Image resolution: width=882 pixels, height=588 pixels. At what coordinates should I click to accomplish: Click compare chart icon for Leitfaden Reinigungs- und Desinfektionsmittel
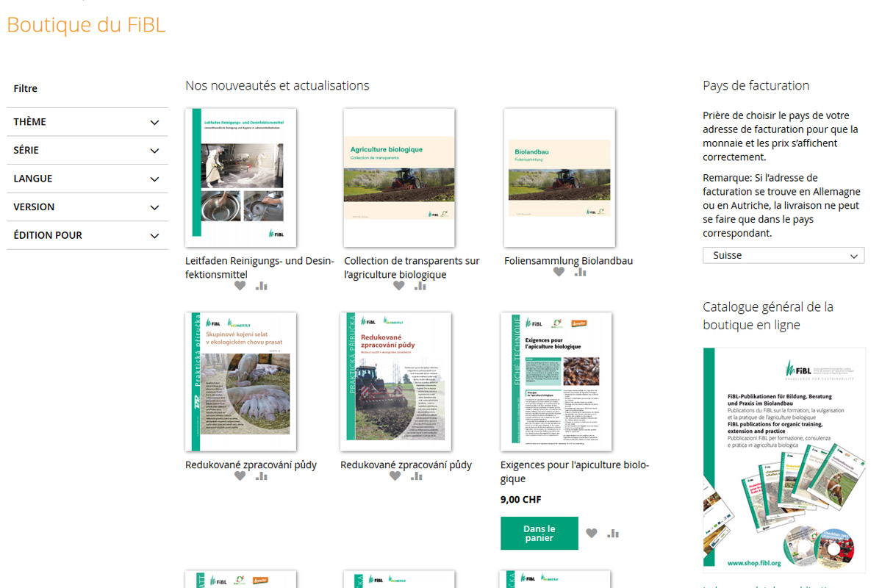[x=262, y=286]
